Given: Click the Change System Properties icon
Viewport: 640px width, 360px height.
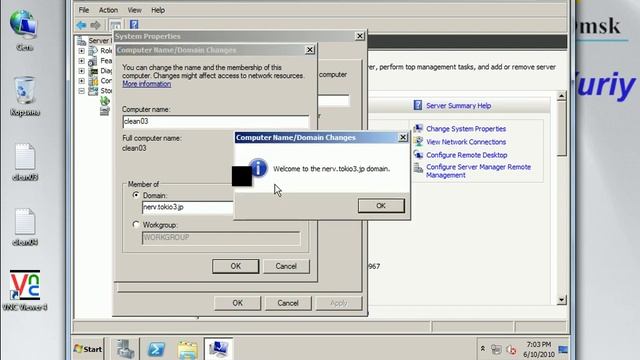Looking at the screenshot, I should click(418, 129).
